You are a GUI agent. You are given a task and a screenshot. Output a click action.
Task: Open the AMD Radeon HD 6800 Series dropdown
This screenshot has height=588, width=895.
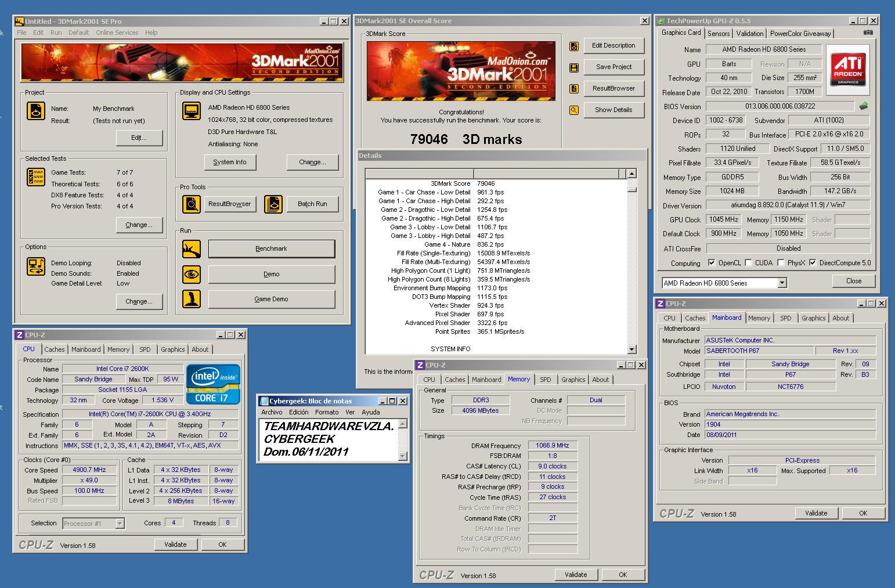[782, 283]
